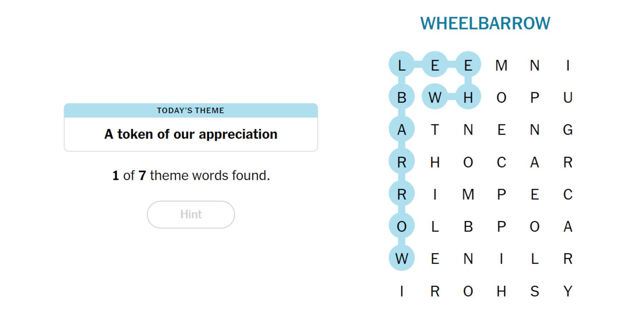Select the highlighted letter B tile
Screen dimensions: 644x322
pyautogui.click(x=401, y=97)
